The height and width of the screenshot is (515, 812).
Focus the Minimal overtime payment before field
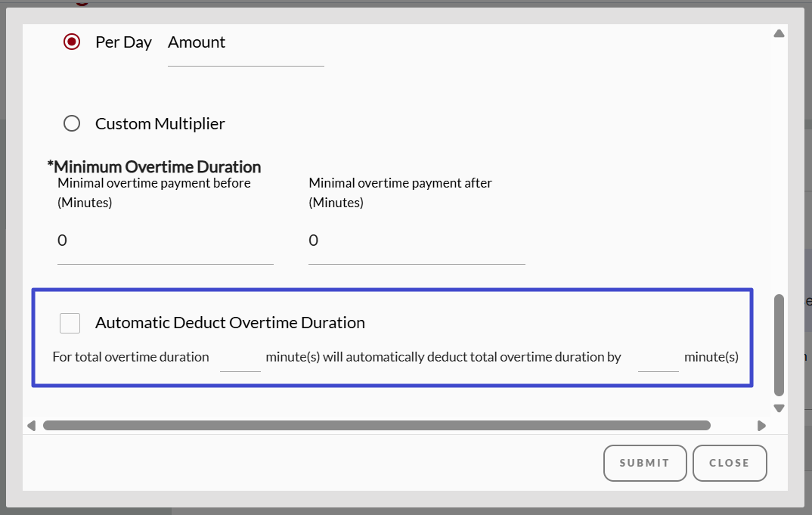(165, 241)
